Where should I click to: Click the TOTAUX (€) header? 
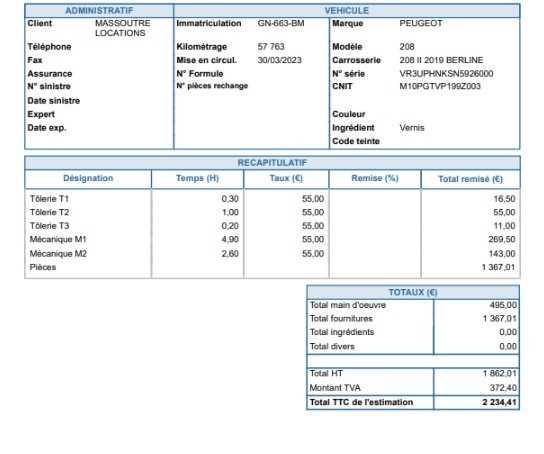tap(413, 292)
